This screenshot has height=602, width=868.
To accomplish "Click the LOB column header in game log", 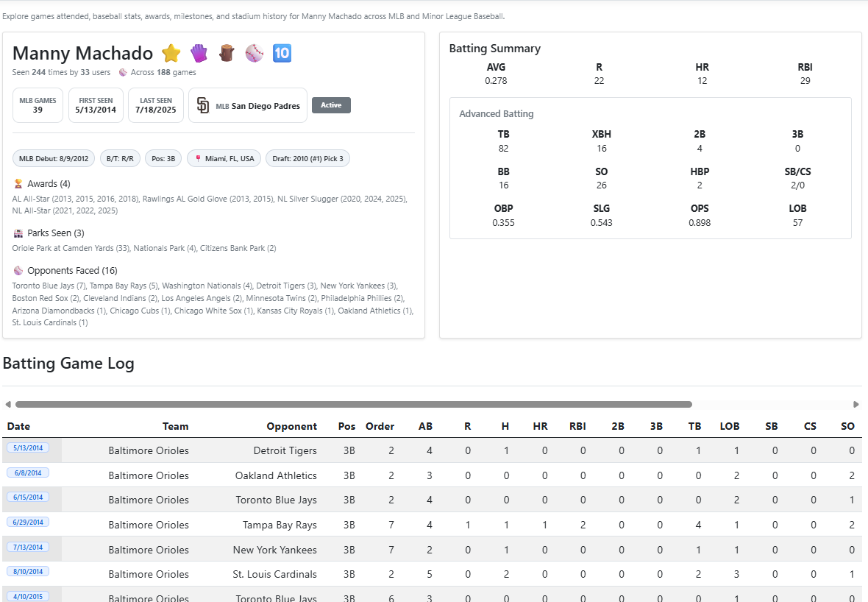I will tap(730, 426).
